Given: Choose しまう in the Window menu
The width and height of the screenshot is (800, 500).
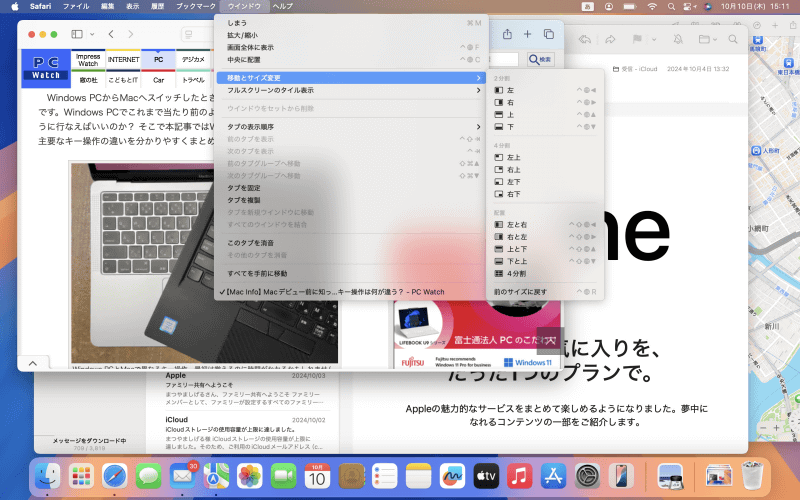Looking at the screenshot, I should pos(351,23).
